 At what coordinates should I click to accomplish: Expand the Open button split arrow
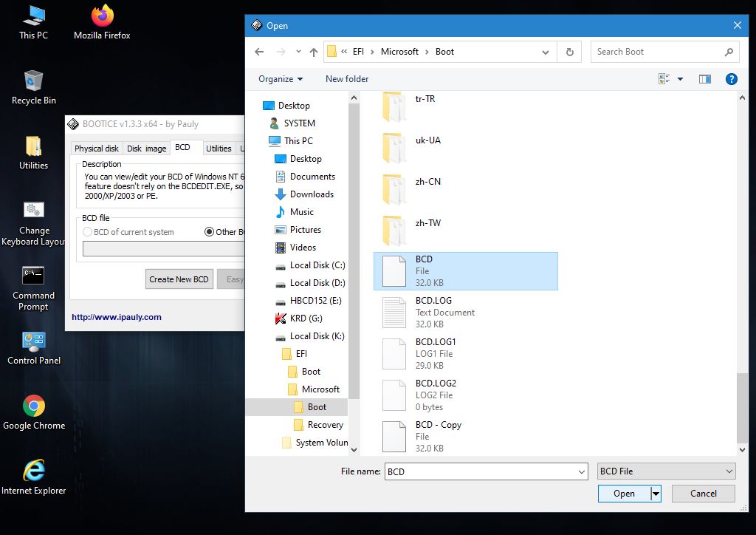click(655, 494)
